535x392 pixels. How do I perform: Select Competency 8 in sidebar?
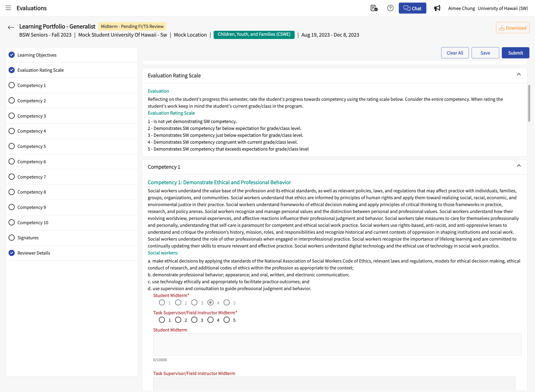[x=72, y=192]
